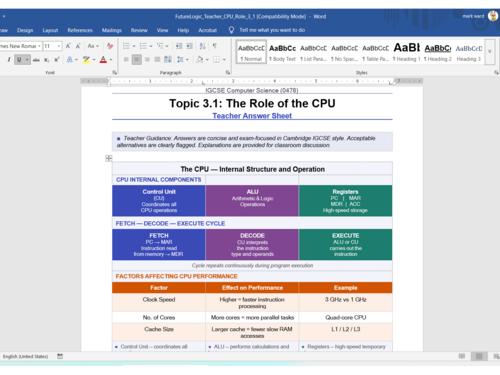500x375 pixels.
Task: Toggle Underline formatting button
Action: coord(19,60)
